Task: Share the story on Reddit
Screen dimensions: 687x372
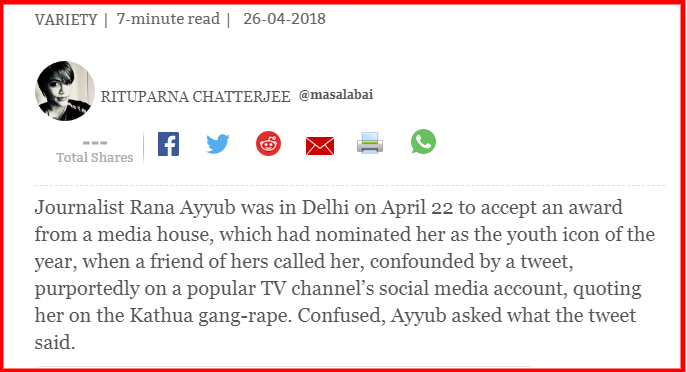Action: click(268, 144)
